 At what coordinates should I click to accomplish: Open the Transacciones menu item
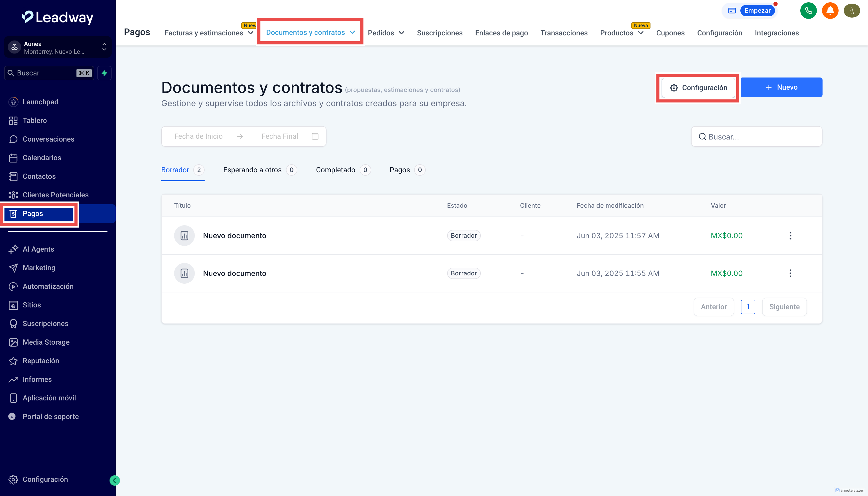(564, 33)
